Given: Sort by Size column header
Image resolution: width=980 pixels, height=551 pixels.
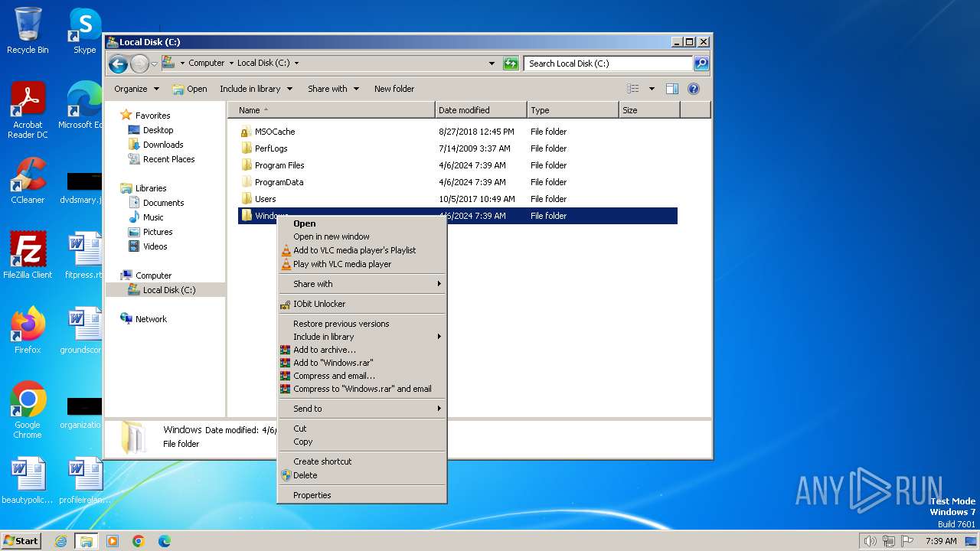Looking at the screenshot, I should [x=649, y=110].
